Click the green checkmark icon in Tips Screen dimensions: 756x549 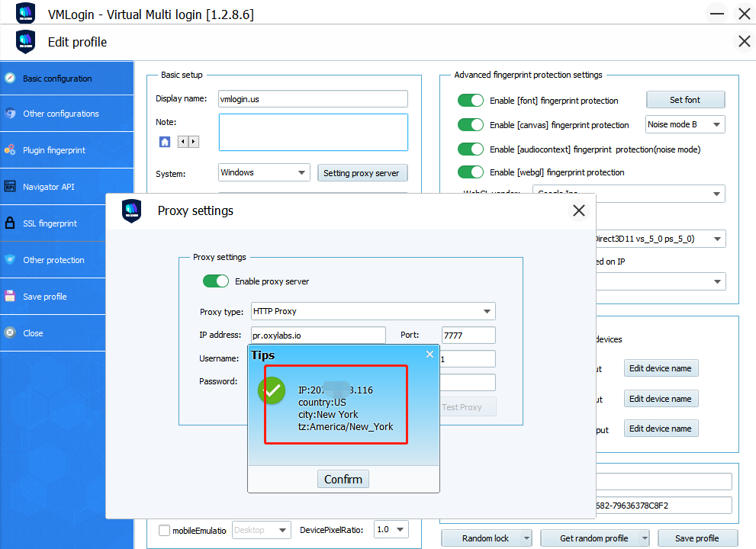click(x=272, y=390)
